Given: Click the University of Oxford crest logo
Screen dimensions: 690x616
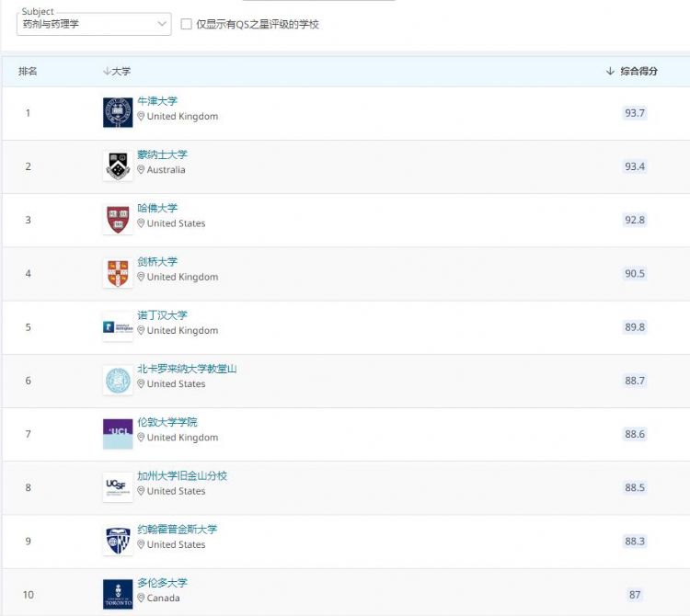Looking at the screenshot, I should tap(118, 112).
